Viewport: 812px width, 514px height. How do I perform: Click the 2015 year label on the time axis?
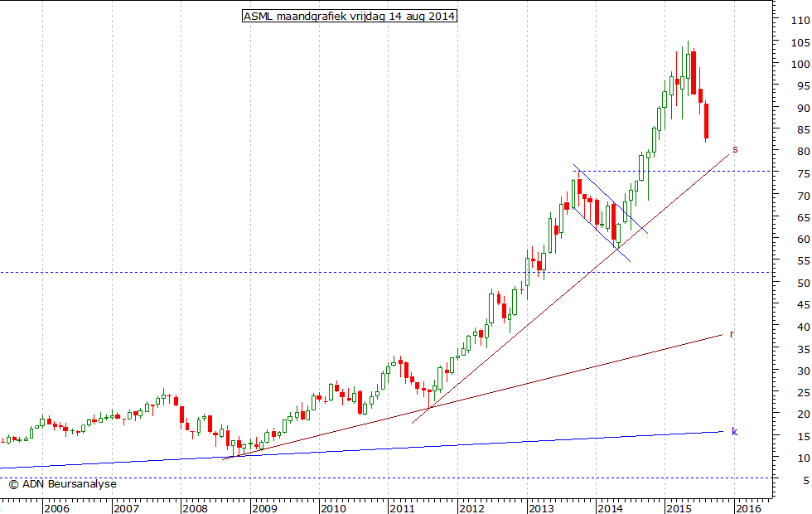(x=679, y=508)
